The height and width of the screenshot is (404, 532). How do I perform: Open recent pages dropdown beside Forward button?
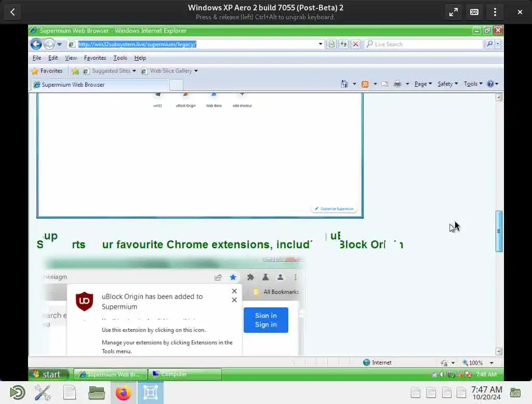tap(60, 44)
